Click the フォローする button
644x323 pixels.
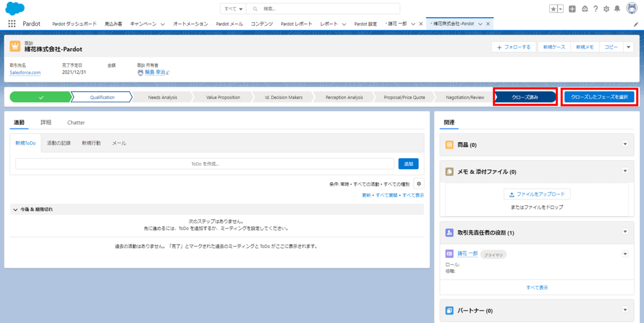pos(514,47)
